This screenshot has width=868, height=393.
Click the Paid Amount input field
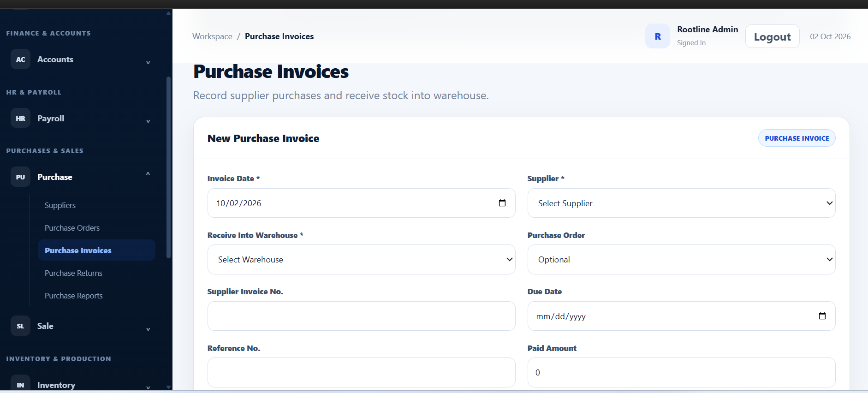click(x=681, y=372)
